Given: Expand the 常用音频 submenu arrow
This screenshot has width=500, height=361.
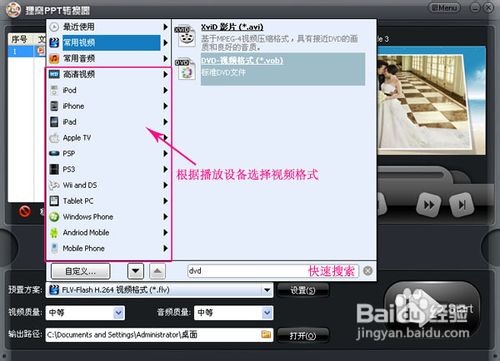Looking at the screenshot, I should pos(165,59).
